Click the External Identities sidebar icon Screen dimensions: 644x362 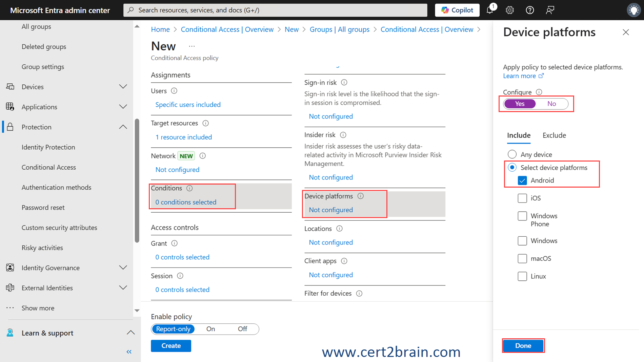[10, 288]
